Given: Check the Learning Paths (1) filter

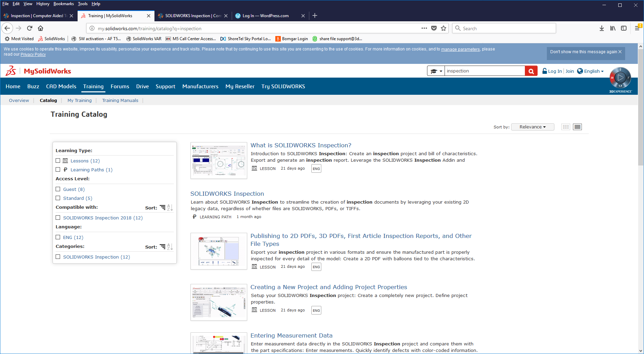Looking at the screenshot, I should [58, 170].
